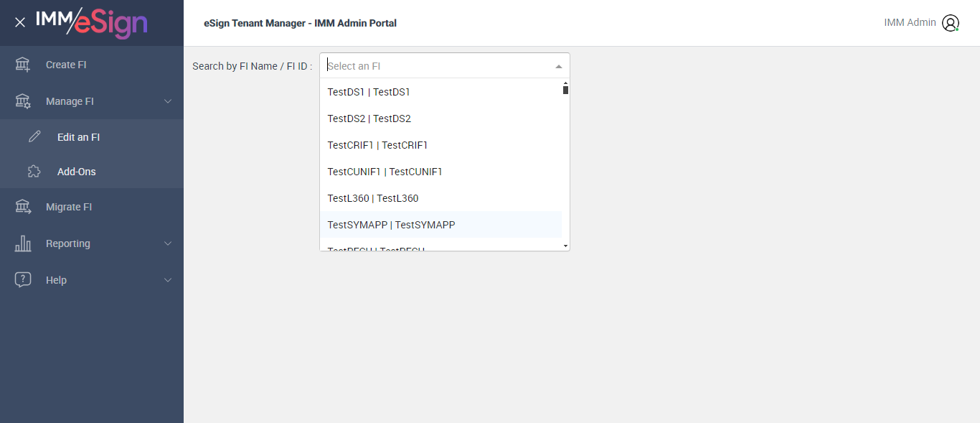
Task: Click the Edit an FI pencil icon
Action: [34, 137]
